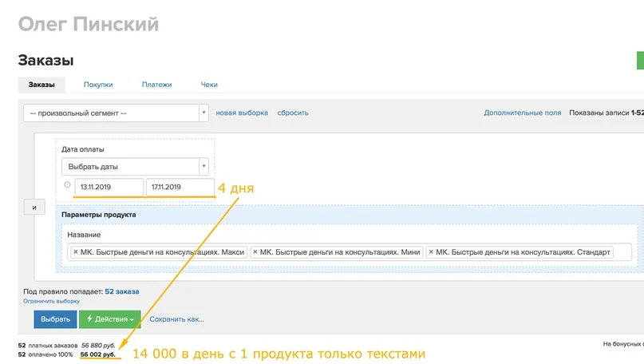
Task: Click the start date field 13.11.2019
Action: pyautogui.click(x=108, y=188)
